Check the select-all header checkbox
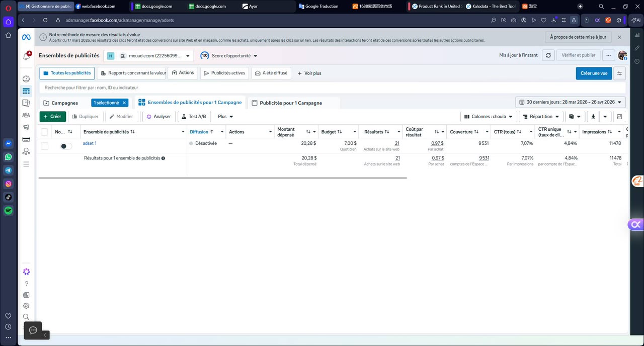Image resolution: width=644 pixels, height=346 pixels. (x=45, y=132)
